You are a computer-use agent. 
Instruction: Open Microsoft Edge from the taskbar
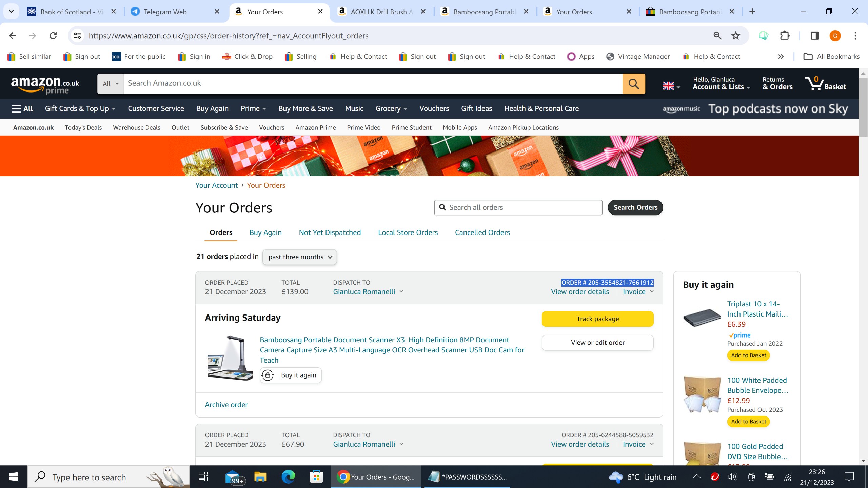click(x=288, y=477)
